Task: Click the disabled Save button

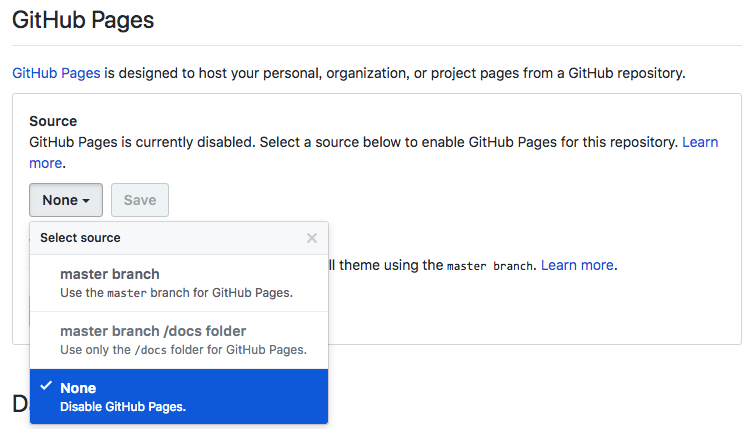Action: [x=140, y=200]
